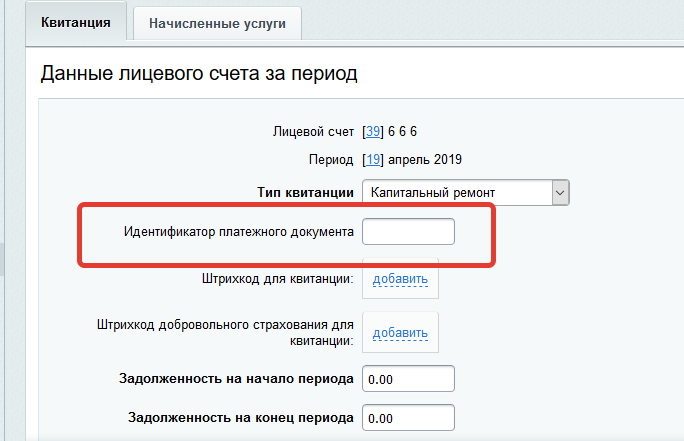Viewport: 684px width, 441px height.
Task: Open account link 39 next to Лицевой счет
Action: tap(373, 131)
